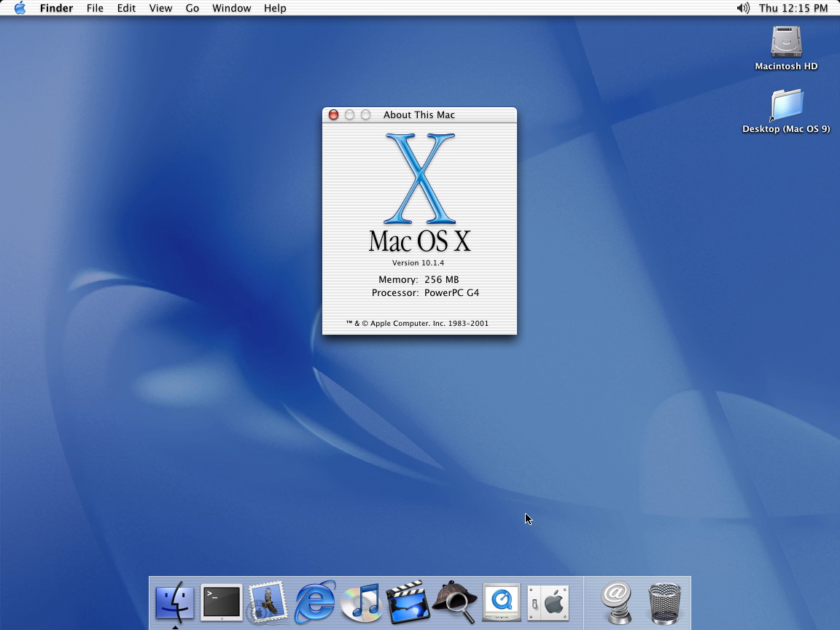Open Sherlock search icon in Dock
840x630 pixels.
(x=454, y=602)
